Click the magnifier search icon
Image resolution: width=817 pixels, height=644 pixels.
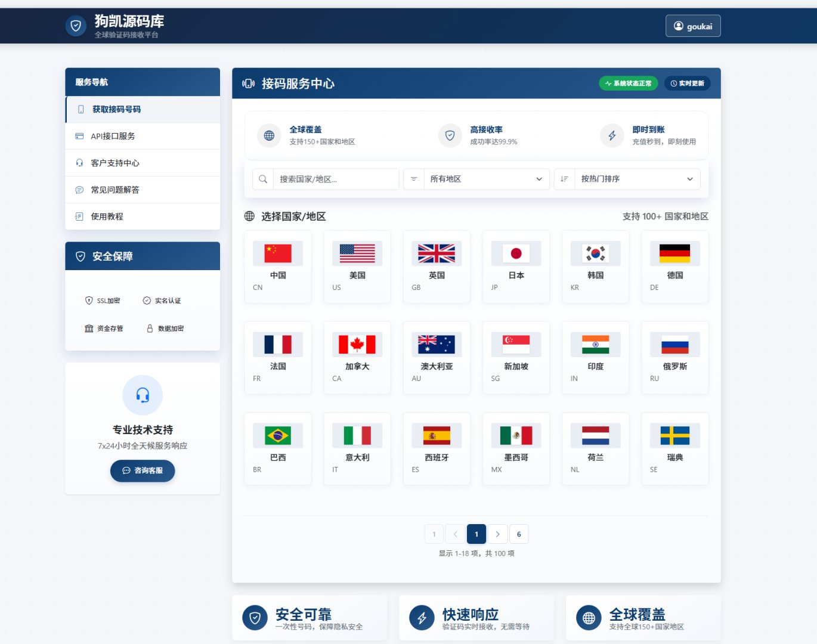point(263,179)
